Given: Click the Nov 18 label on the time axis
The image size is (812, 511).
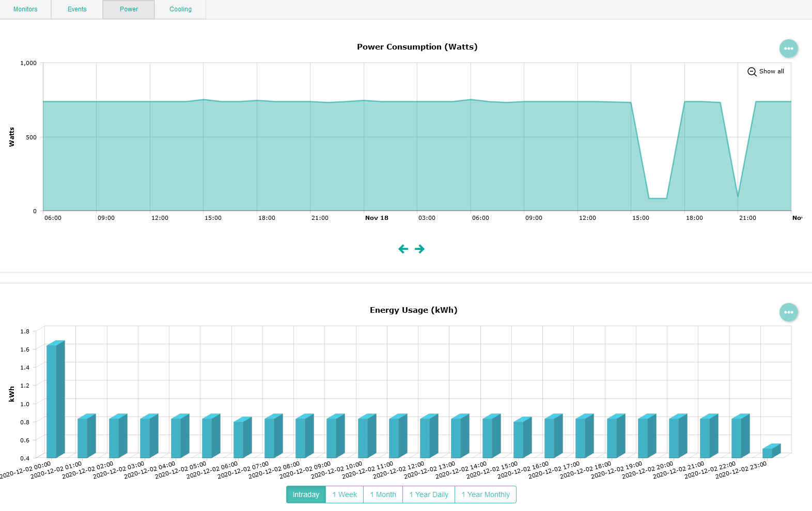Looking at the screenshot, I should (377, 218).
